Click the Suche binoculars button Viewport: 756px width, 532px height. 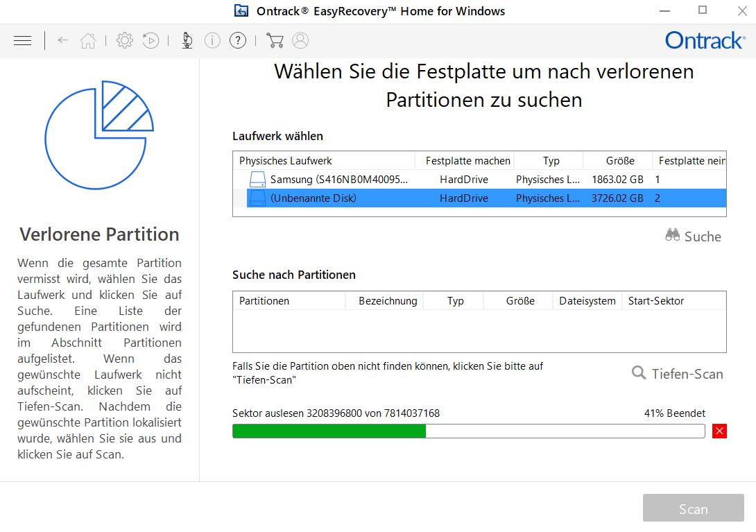(694, 237)
